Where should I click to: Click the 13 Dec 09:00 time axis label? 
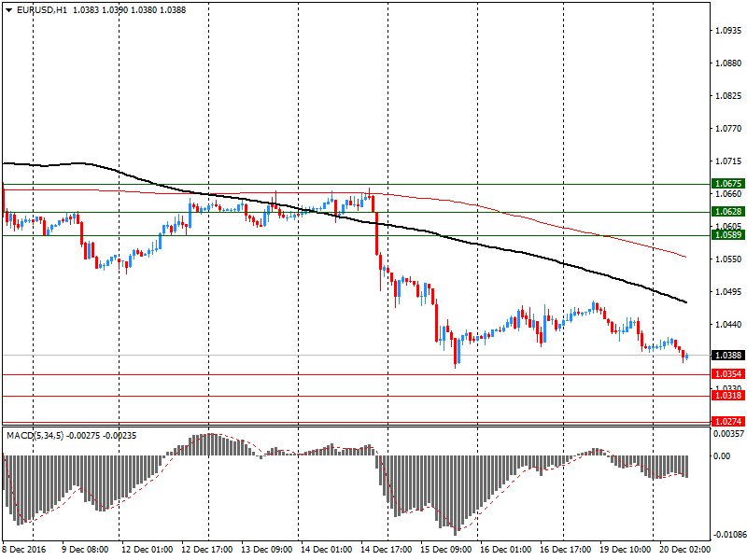[x=267, y=550]
